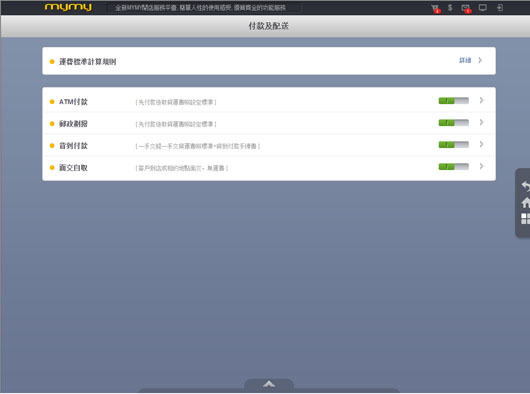Screen dimensions: 530x394
Task: Click the mymy logo
Action: (68, 7)
